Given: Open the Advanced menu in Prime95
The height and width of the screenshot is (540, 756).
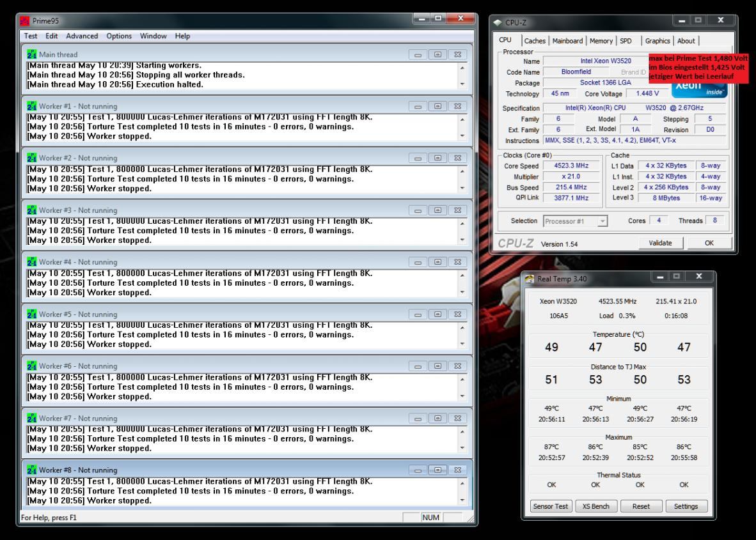Looking at the screenshot, I should [x=82, y=36].
